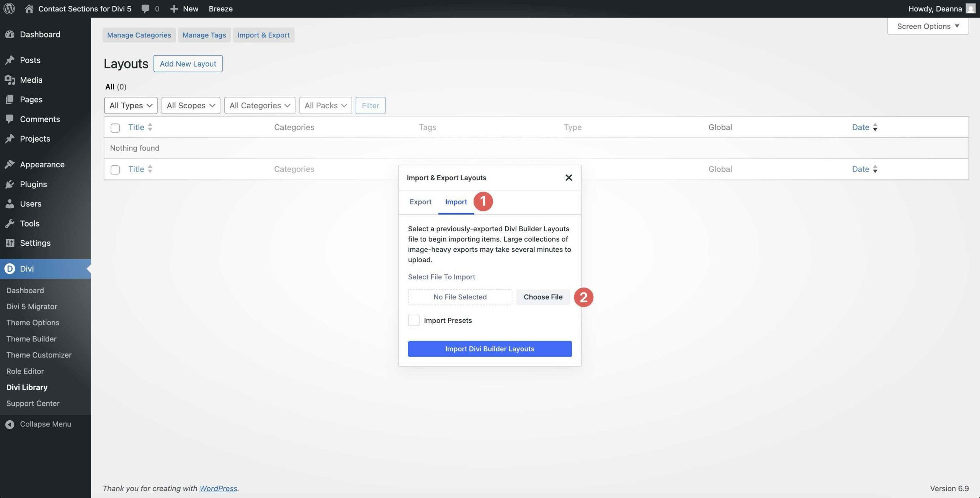This screenshot has height=498, width=980.
Task: Open the Screen Options panel
Action: click(x=928, y=26)
